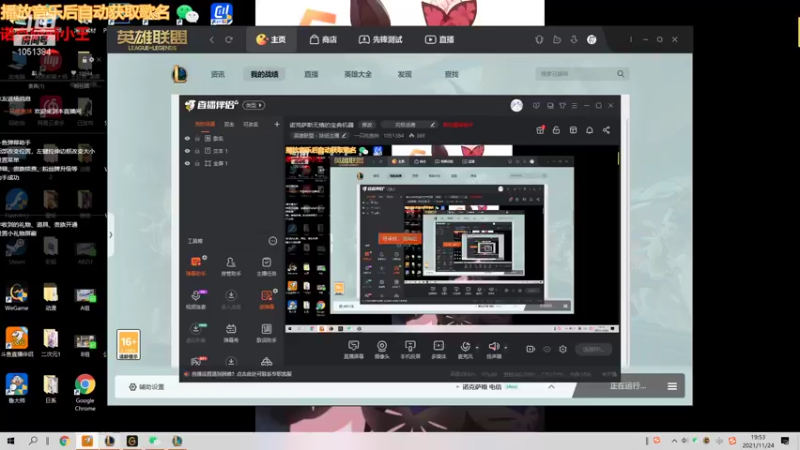Switch to 资讯 sub-tab

point(217,74)
